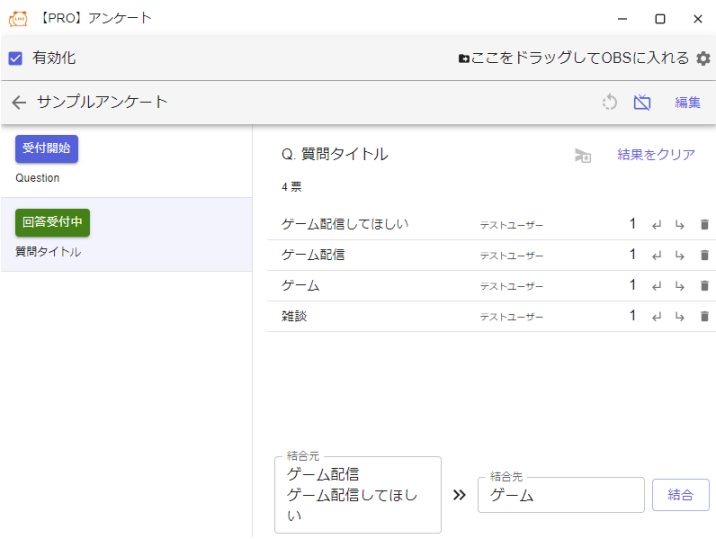Open the settings gear icon
716x539 pixels.
click(x=703, y=59)
